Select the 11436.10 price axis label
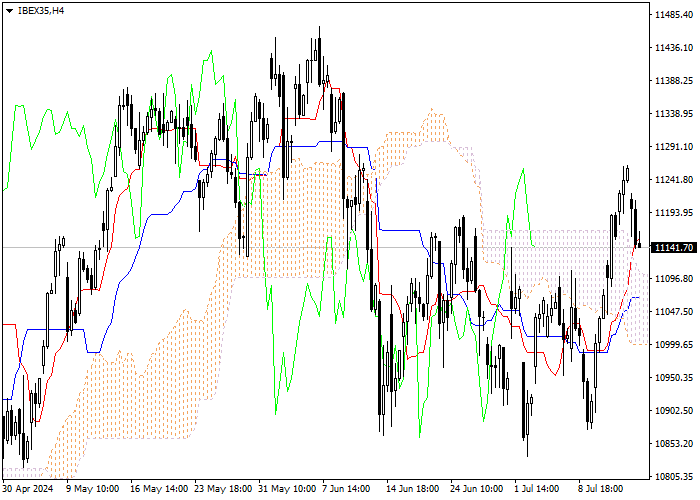This screenshot has width=700, height=500. point(674,48)
